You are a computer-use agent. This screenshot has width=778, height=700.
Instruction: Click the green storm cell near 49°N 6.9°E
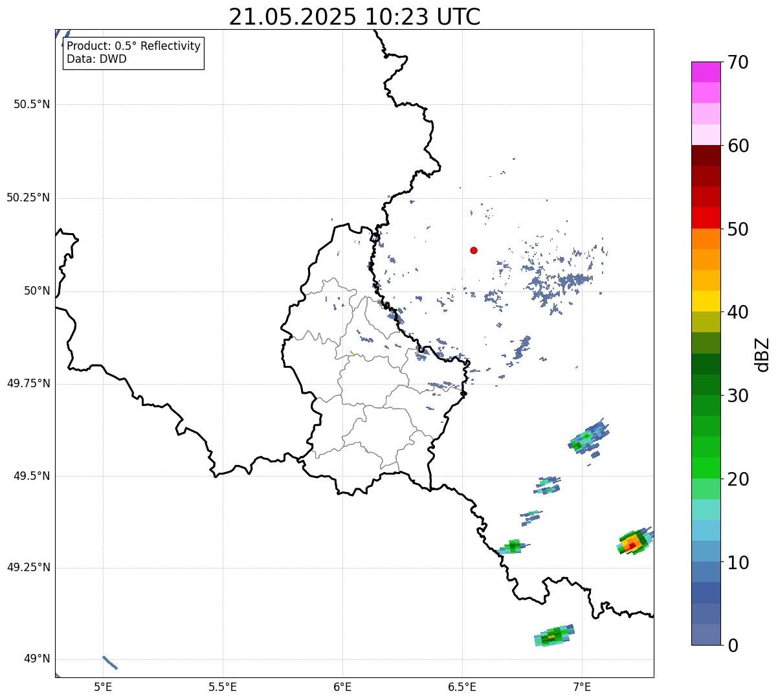[554, 636]
